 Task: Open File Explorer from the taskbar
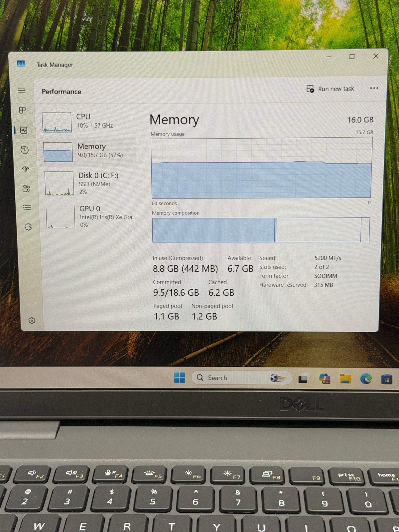[345, 379]
